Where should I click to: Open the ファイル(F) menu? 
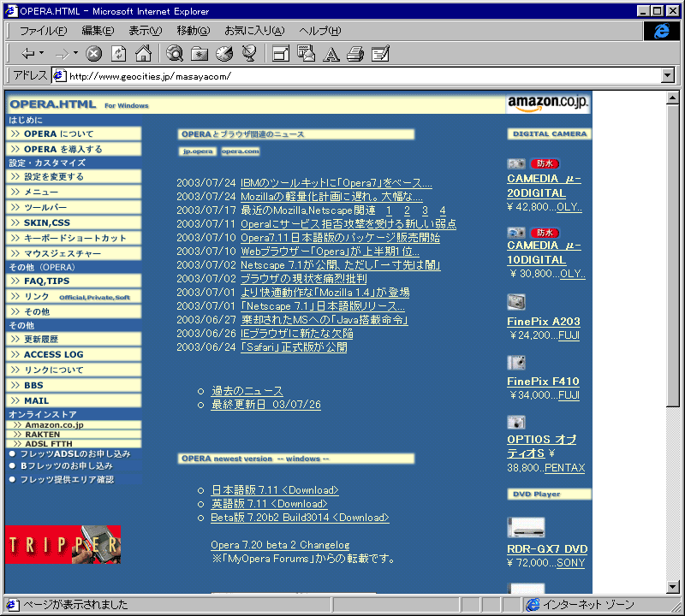pyautogui.click(x=44, y=31)
